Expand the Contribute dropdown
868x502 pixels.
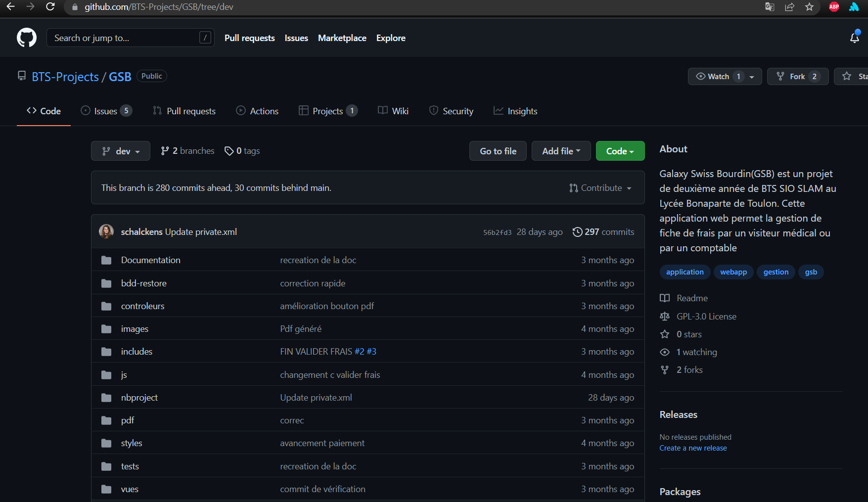[x=600, y=188]
